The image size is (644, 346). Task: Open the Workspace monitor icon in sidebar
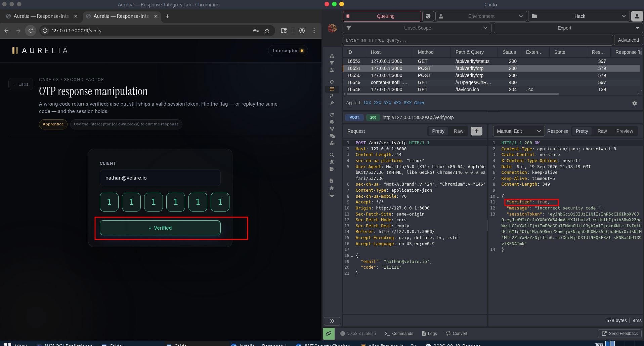[x=332, y=195]
